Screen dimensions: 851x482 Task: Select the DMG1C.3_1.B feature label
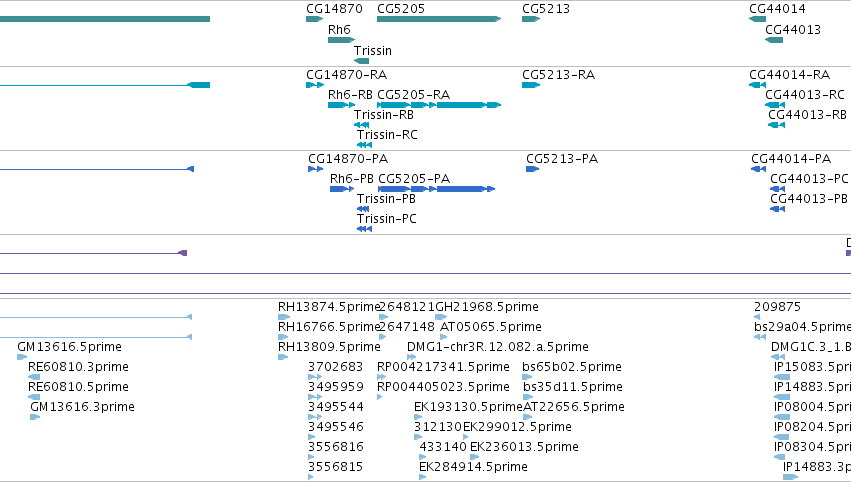(811, 347)
